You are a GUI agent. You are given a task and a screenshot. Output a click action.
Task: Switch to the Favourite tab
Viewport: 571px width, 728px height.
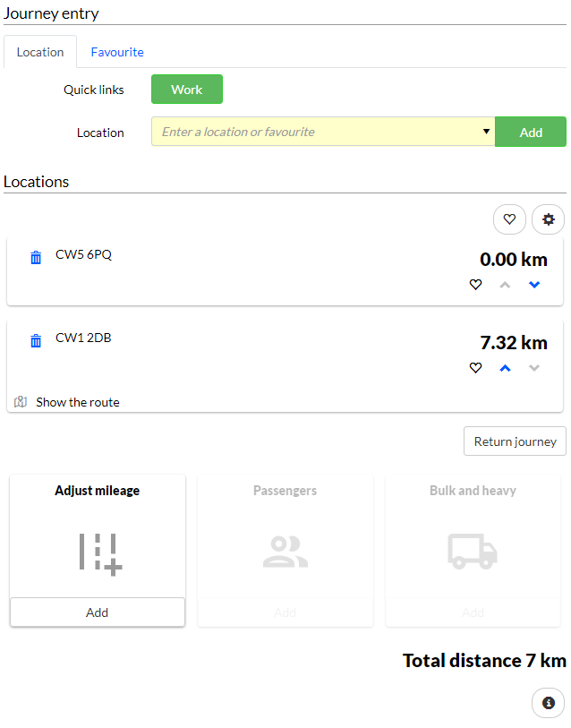coord(117,52)
